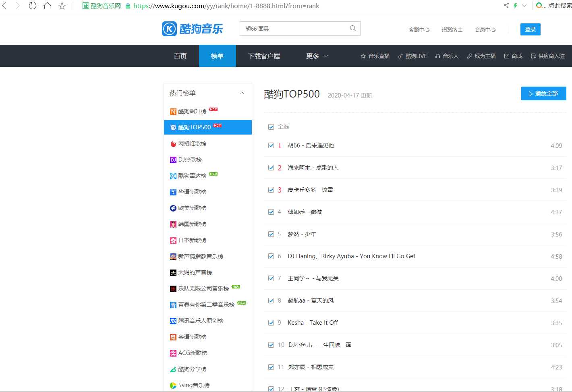Click the DJ热歌榜 purple DJ icon

coord(173,160)
